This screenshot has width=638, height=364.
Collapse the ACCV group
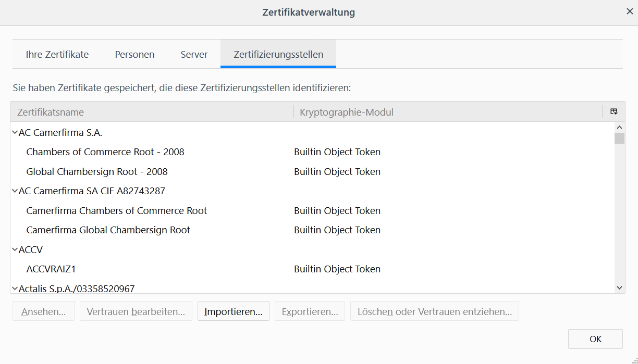coord(15,249)
